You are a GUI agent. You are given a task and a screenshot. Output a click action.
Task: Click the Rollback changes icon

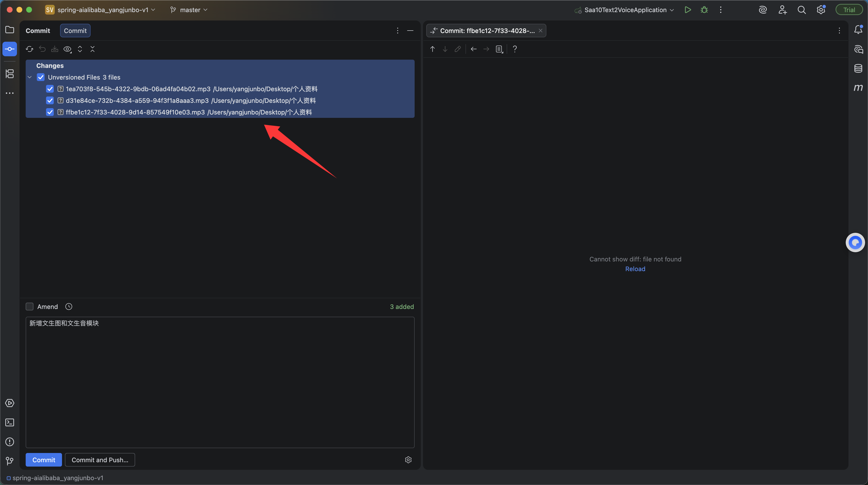pyautogui.click(x=42, y=49)
